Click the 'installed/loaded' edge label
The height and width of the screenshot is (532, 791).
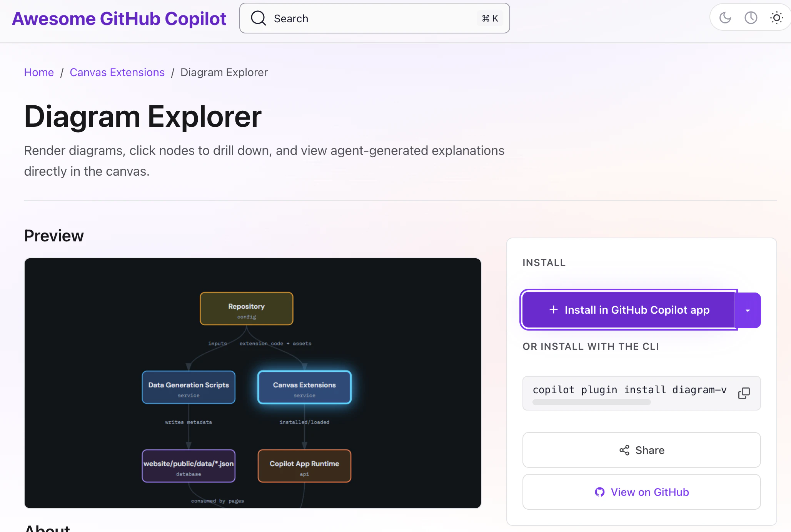pos(304,422)
